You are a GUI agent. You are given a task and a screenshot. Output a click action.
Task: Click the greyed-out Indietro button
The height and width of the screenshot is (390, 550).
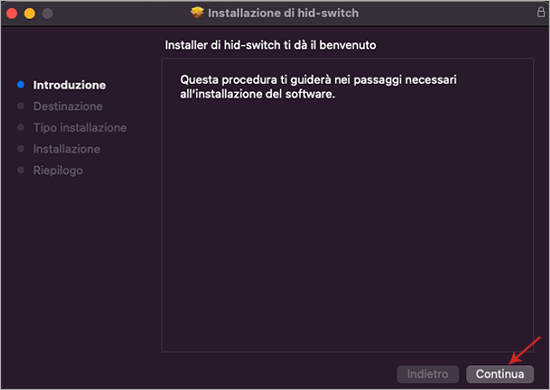tap(428, 374)
